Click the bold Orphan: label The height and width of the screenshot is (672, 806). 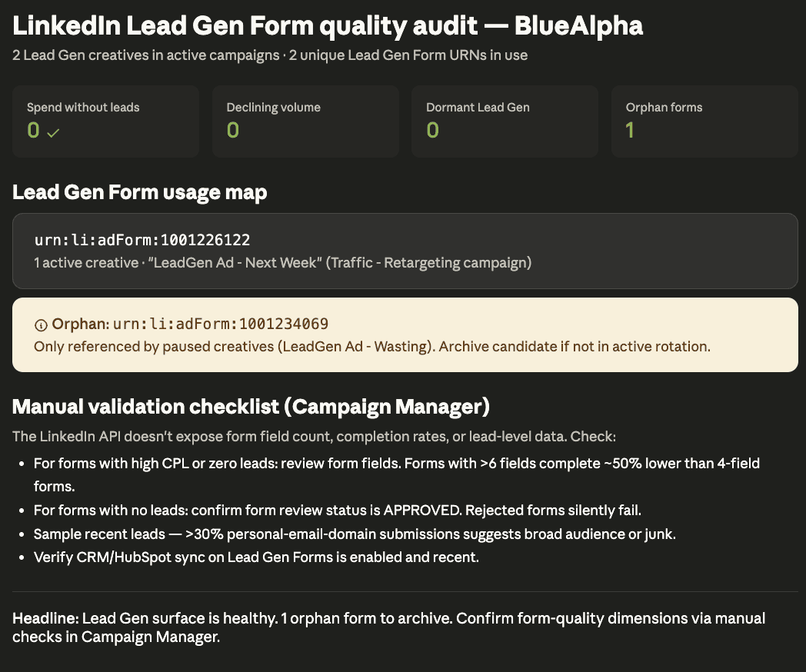(x=81, y=324)
